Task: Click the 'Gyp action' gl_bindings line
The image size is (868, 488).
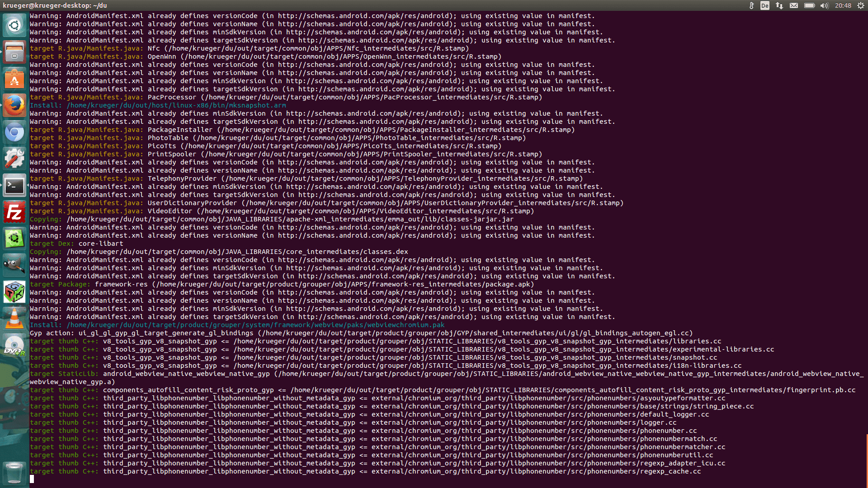Action: 361,333
